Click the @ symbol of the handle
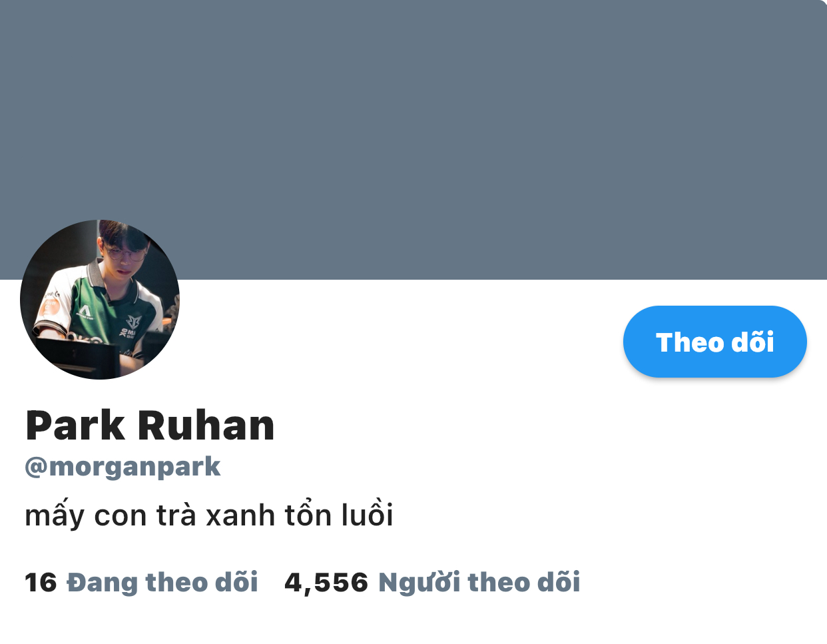Image resolution: width=827 pixels, height=644 pixels. click(36, 468)
